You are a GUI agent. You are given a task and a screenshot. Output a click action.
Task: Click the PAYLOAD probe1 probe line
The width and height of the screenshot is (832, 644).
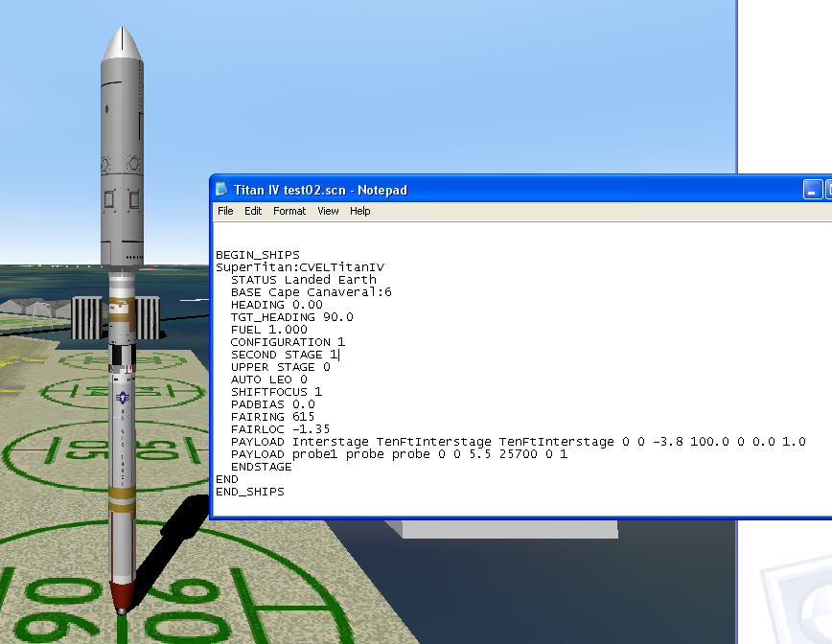pyautogui.click(x=399, y=454)
